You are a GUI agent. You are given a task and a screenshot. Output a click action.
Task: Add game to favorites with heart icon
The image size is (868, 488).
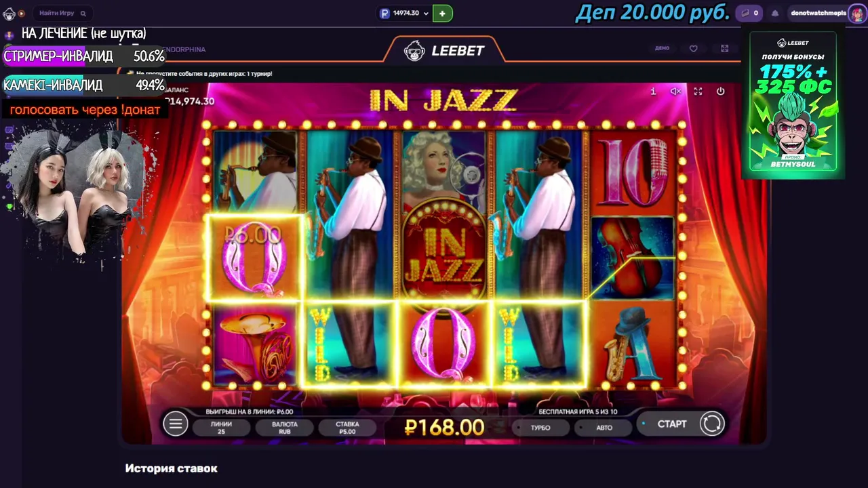(x=693, y=49)
